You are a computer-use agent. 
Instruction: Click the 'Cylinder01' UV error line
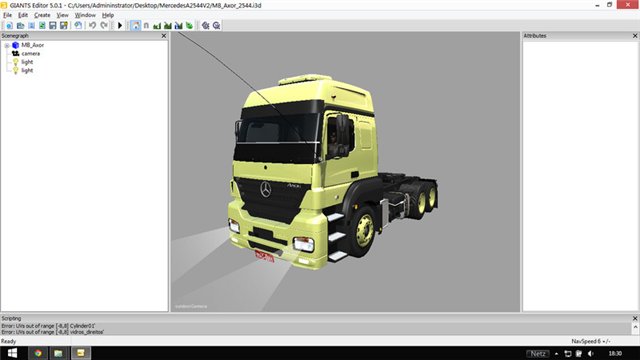48,326
